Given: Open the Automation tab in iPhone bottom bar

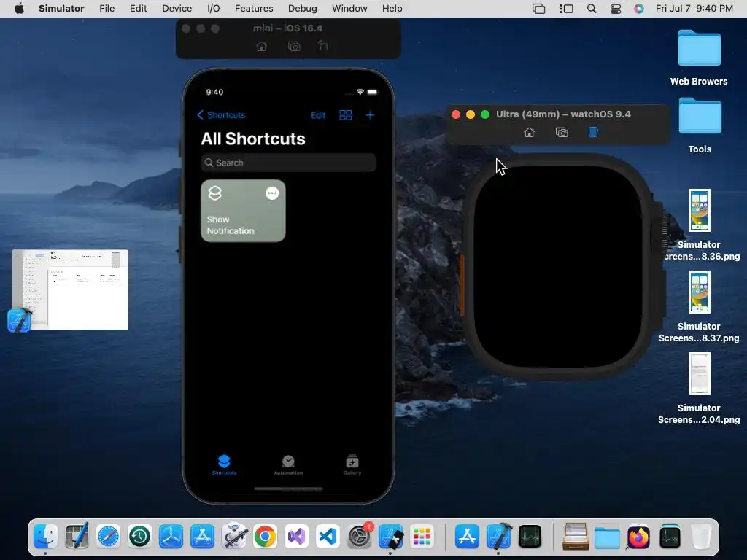Looking at the screenshot, I should click(288, 464).
